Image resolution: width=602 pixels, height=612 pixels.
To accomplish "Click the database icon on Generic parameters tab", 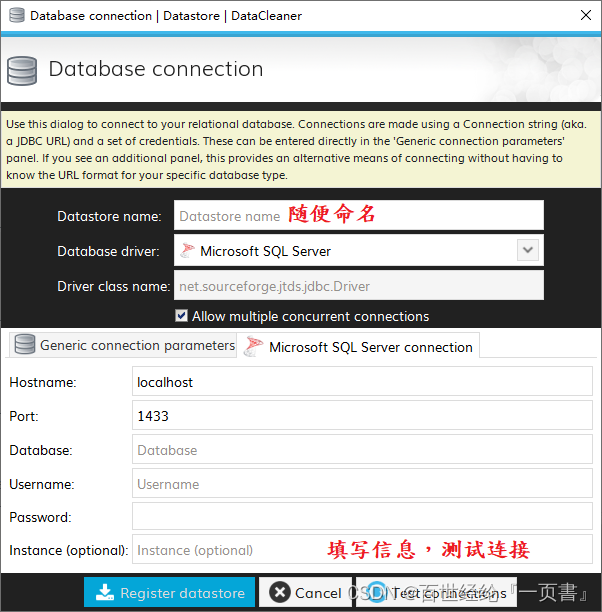I will 25,345.
